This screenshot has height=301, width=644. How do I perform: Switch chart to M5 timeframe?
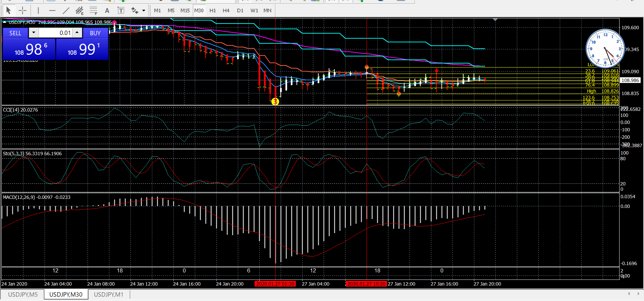click(171, 10)
